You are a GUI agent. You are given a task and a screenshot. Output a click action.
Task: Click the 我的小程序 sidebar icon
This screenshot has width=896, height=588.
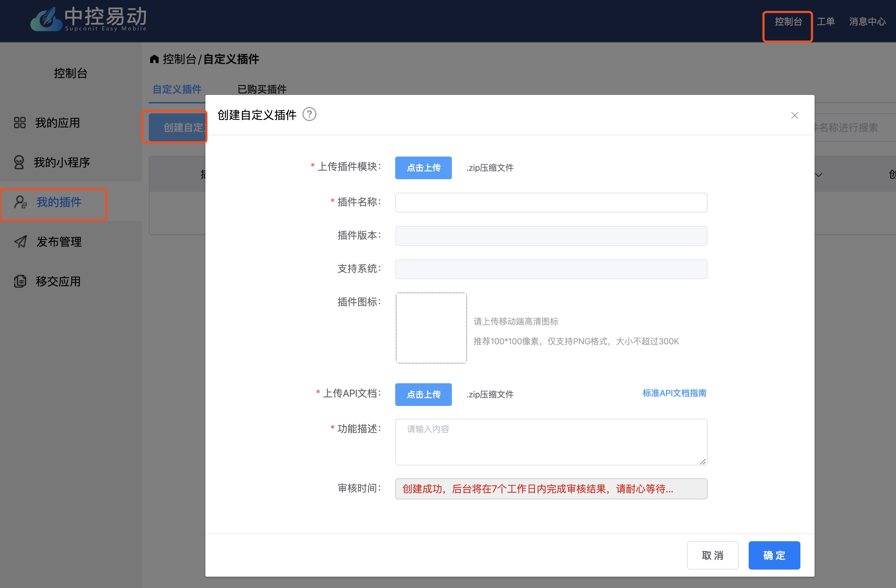19,162
